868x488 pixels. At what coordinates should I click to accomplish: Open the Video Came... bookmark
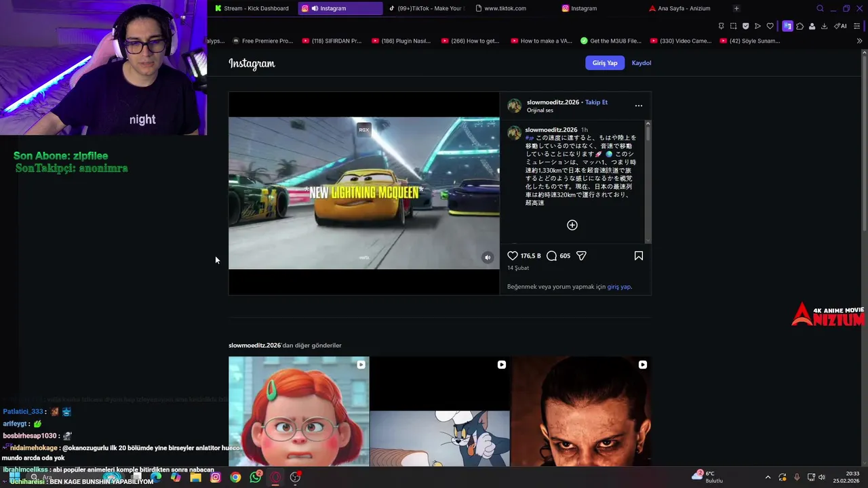(x=680, y=41)
